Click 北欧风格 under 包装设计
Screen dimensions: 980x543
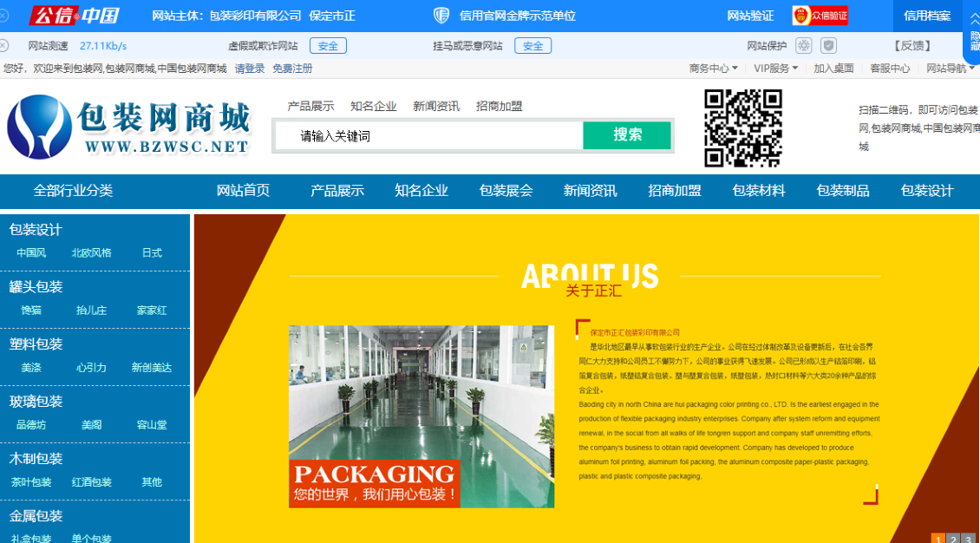point(91,252)
